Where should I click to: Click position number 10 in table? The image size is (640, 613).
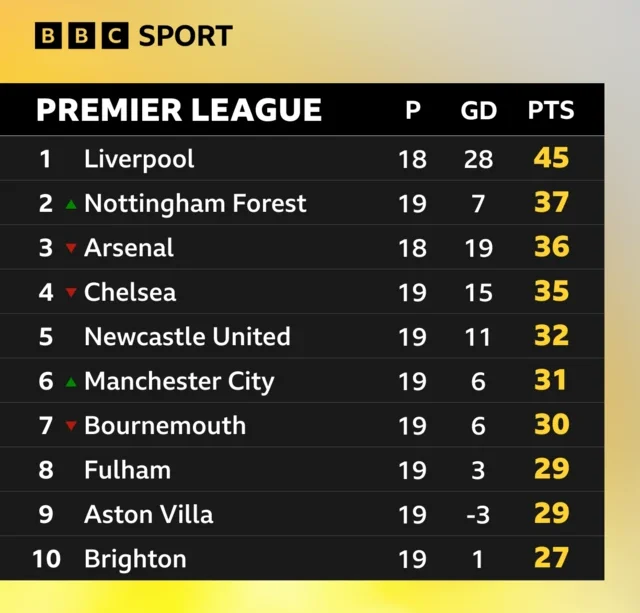click(46, 558)
